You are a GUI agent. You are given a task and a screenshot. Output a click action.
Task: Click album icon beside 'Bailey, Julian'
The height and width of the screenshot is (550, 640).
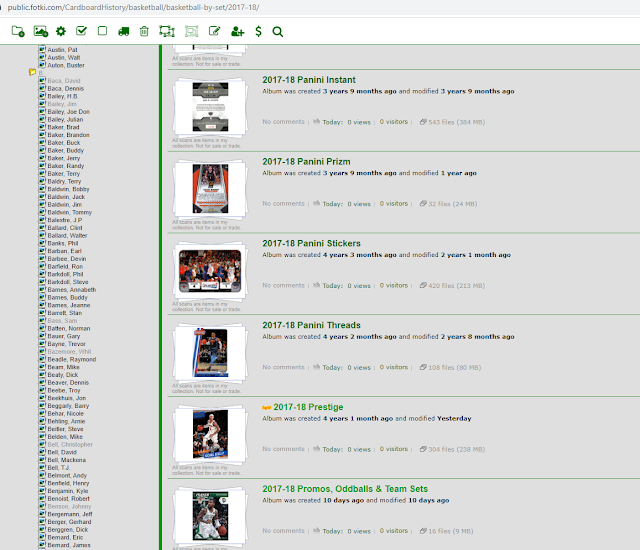click(x=42, y=120)
